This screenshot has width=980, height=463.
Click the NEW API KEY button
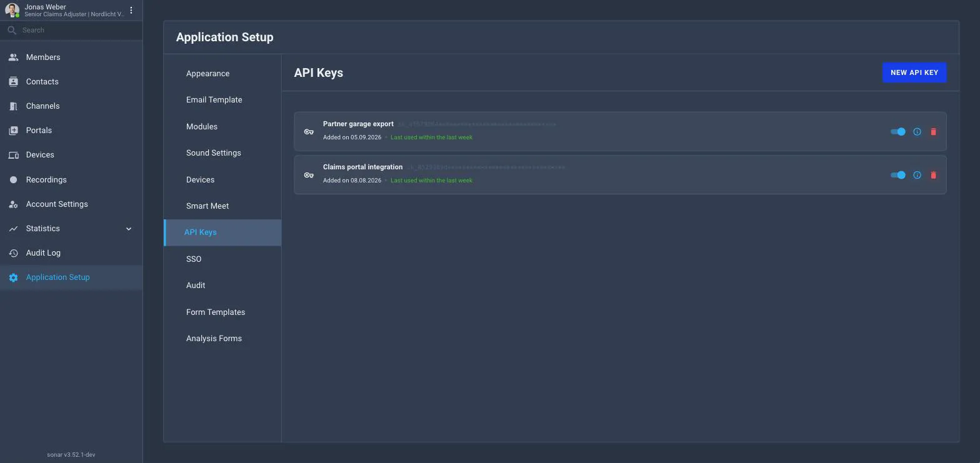pos(914,72)
